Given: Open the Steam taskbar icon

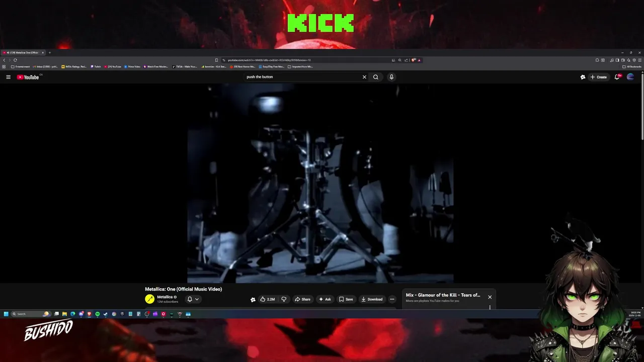Looking at the screenshot, I should click(105, 314).
